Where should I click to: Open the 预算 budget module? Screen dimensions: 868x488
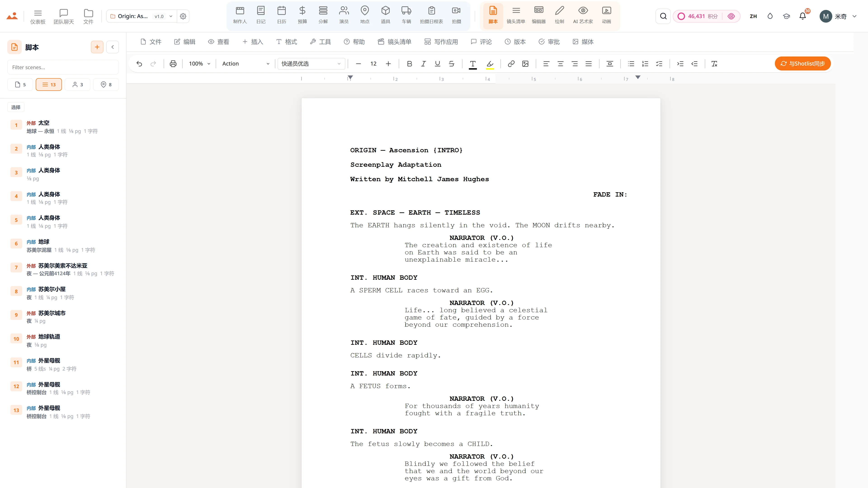coord(302,16)
